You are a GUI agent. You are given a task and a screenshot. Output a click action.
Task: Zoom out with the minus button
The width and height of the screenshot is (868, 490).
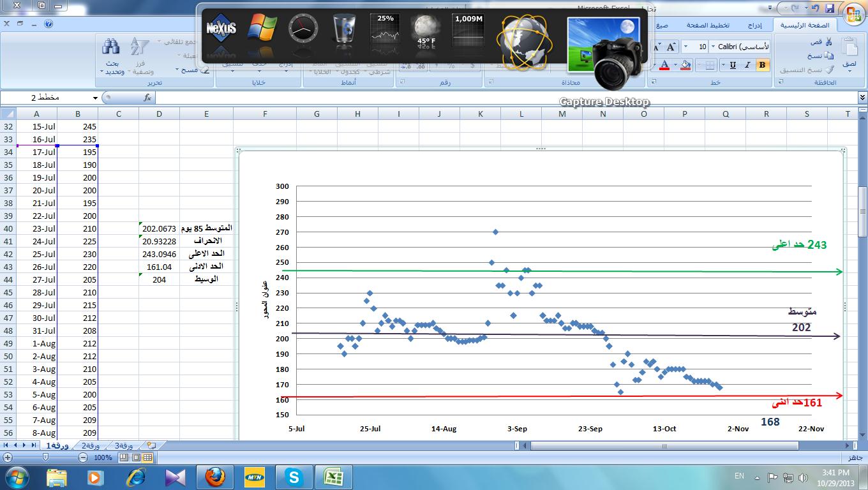click(x=83, y=457)
